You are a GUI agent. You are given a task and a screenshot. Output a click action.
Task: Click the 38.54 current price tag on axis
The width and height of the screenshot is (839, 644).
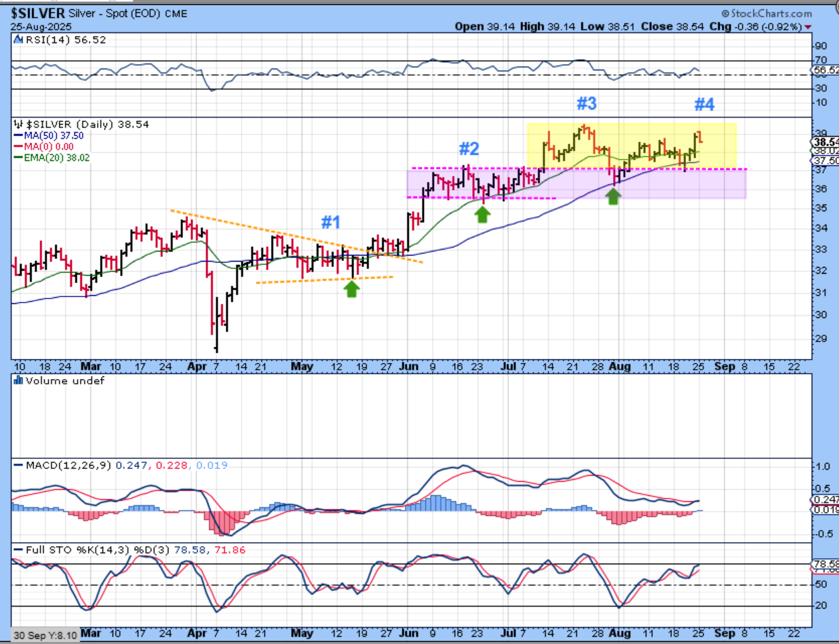pos(825,142)
